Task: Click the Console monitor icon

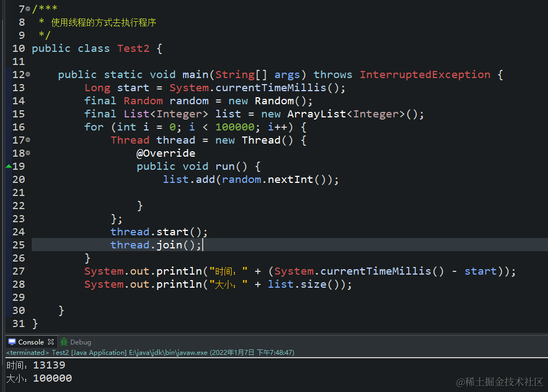Action: [x=12, y=342]
